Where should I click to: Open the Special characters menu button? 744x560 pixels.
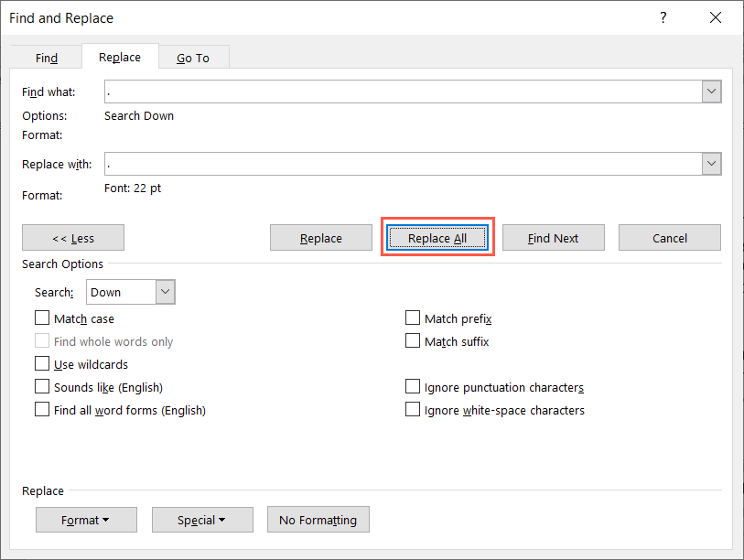tap(201, 520)
